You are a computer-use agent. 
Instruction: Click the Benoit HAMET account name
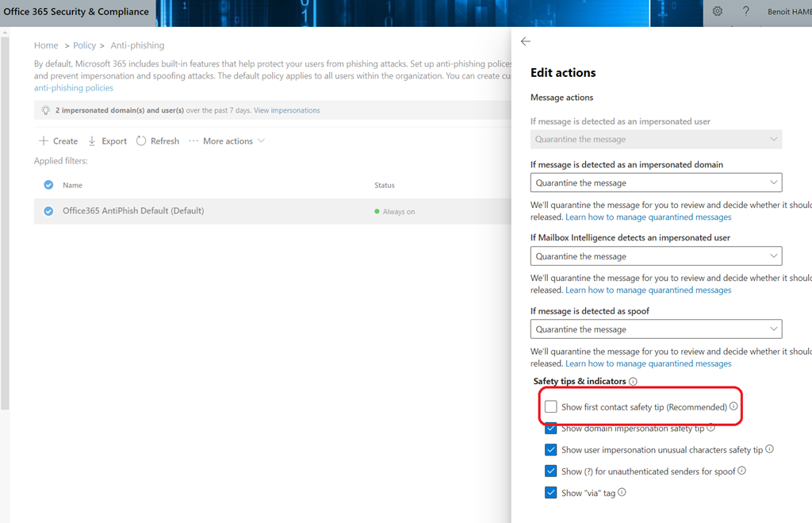click(789, 11)
